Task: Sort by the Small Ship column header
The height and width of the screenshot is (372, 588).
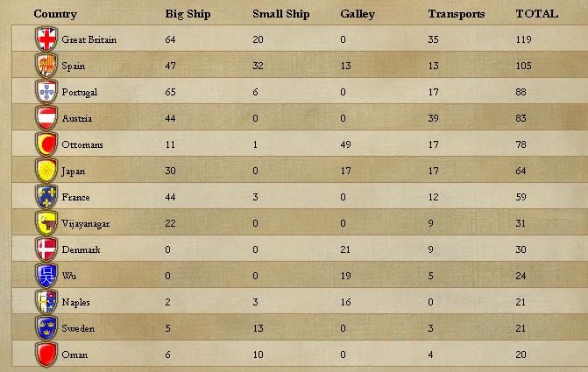Action: click(281, 14)
